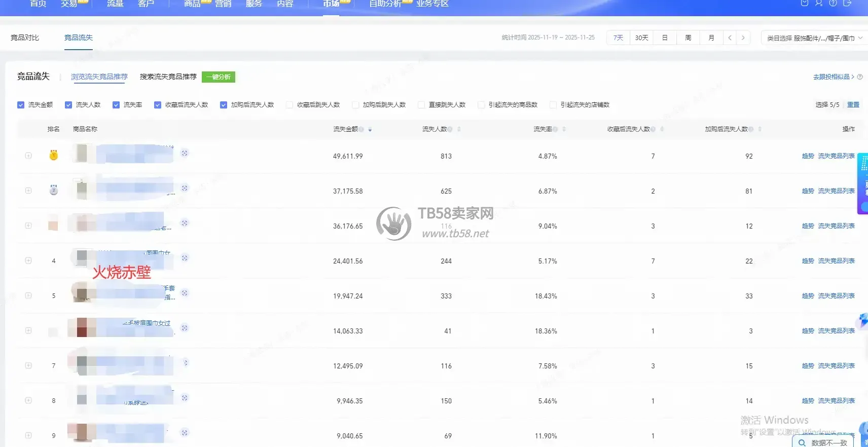Expand the rank 5 row with plus
Image resolution: width=868 pixels, height=447 pixels.
point(28,295)
